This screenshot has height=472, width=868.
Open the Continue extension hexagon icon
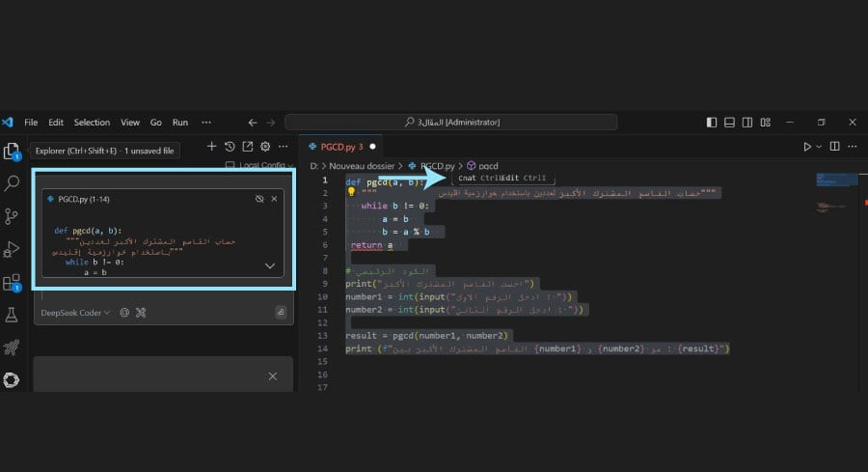[12, 380]
